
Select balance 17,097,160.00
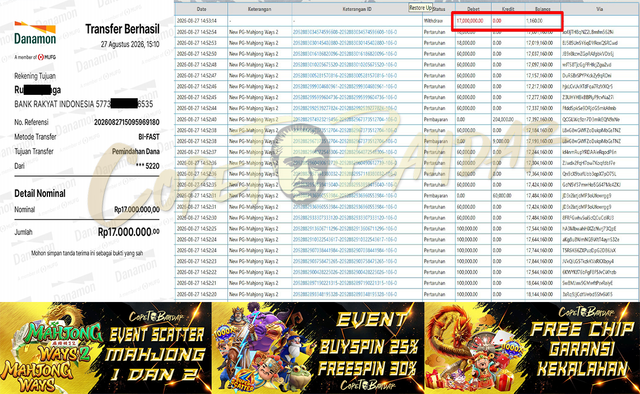click(x=540, y=65)
